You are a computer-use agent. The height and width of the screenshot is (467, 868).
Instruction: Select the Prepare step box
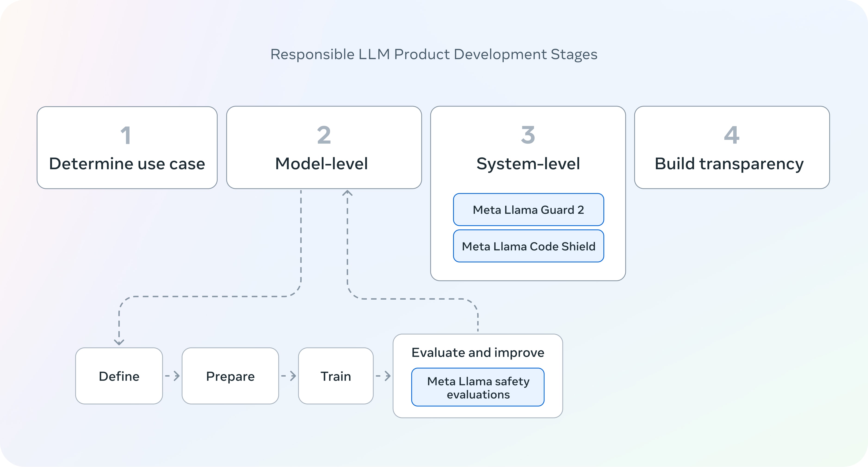[x=230, y=376]
